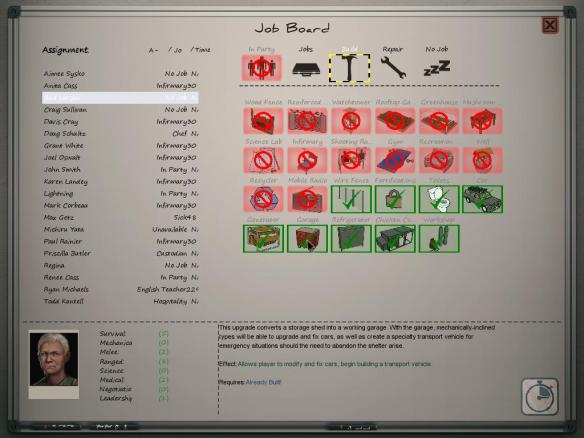The height and width of the screenshot is (438, 584).
Task: Click the built Car icon
Action: pos(482,199)
